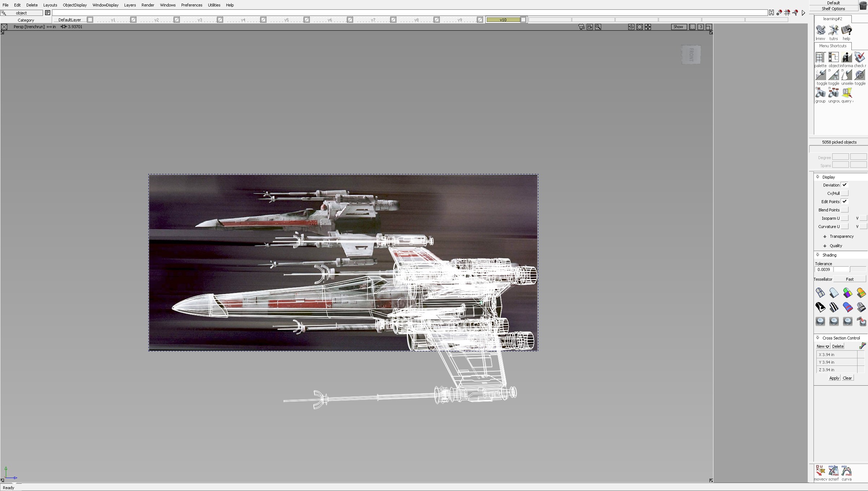Toggle visibility box of layer v1
868x491 pixels.
click(x=133, y=20)
